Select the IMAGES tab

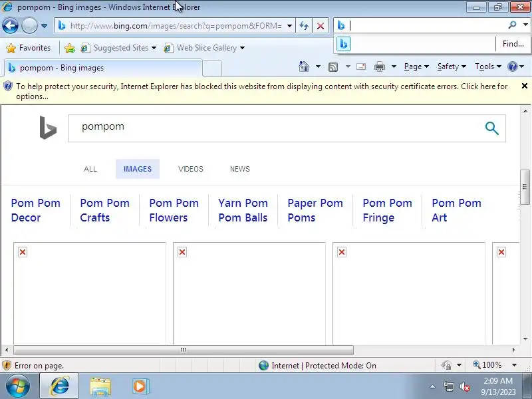pyautogui.click(x=138, y=169)
